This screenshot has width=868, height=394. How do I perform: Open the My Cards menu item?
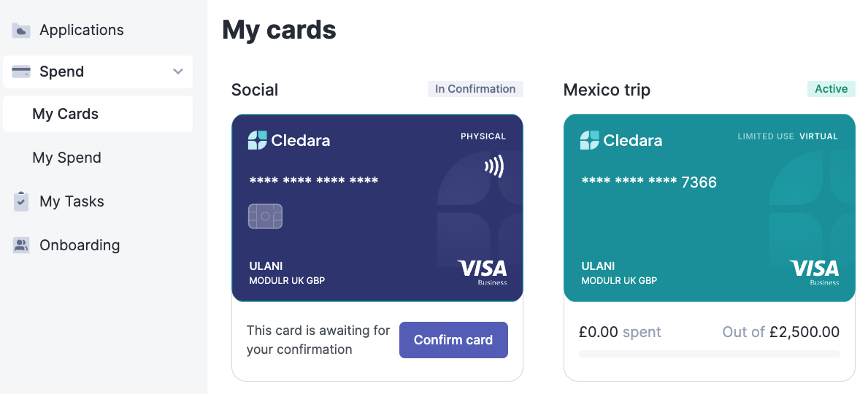tap(66, 114)
